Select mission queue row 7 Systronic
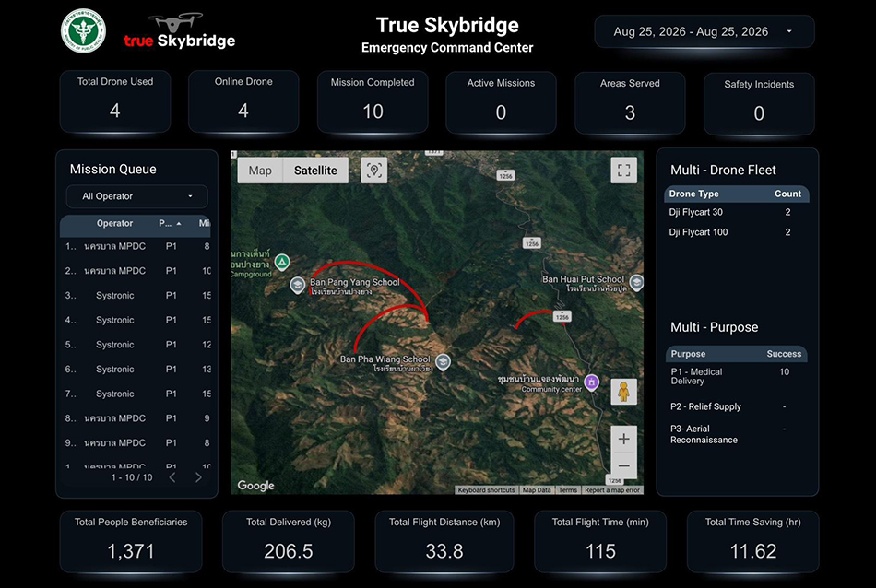 point(136,394)
